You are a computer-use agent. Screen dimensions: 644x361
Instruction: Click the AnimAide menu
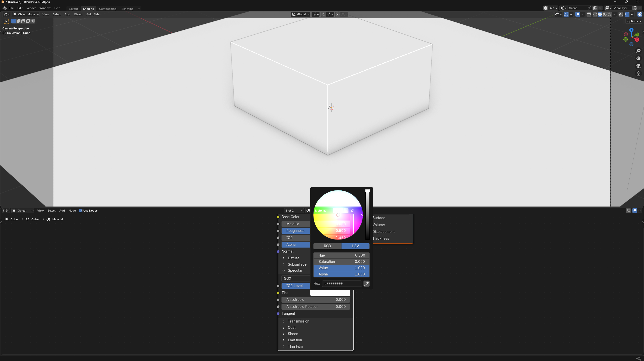93,14
